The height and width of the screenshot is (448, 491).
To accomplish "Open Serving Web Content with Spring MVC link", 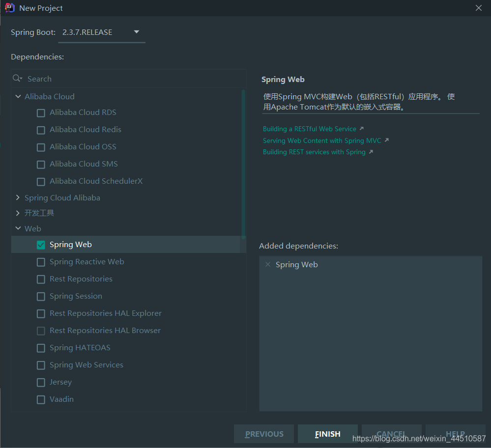I will [x=322, y=140].
